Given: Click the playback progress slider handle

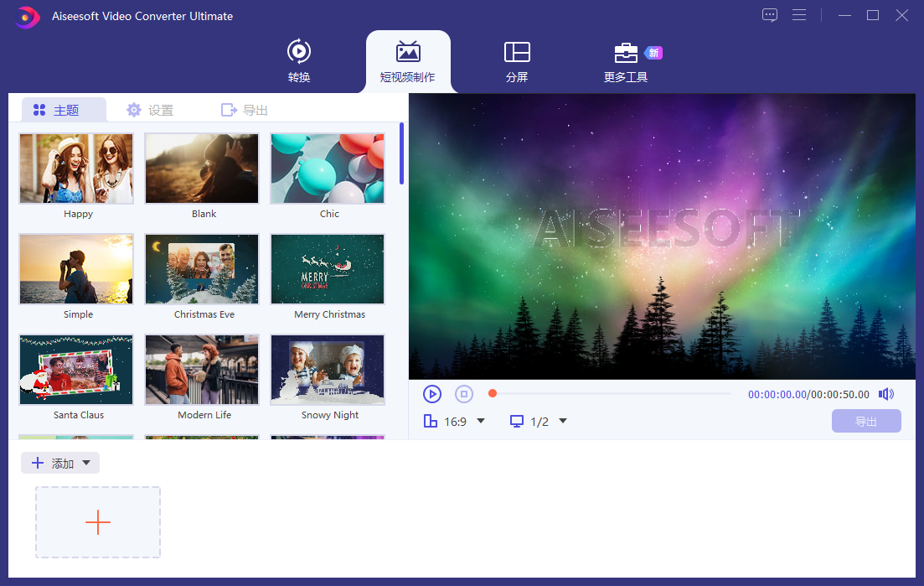Looking at the screenshot, I should click(x=493, y=393).
